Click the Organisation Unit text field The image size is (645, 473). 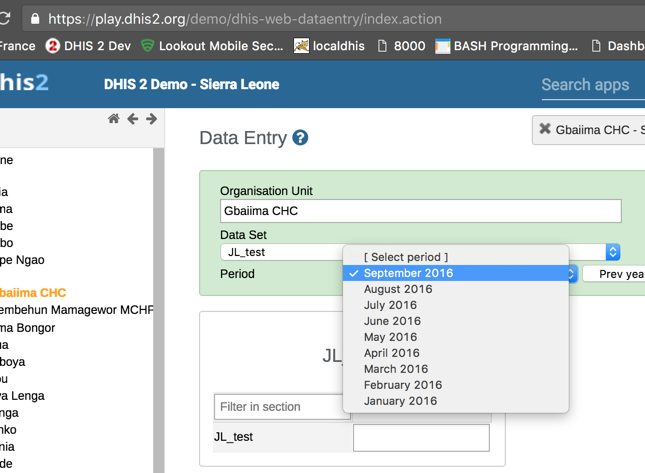(420, 211)
